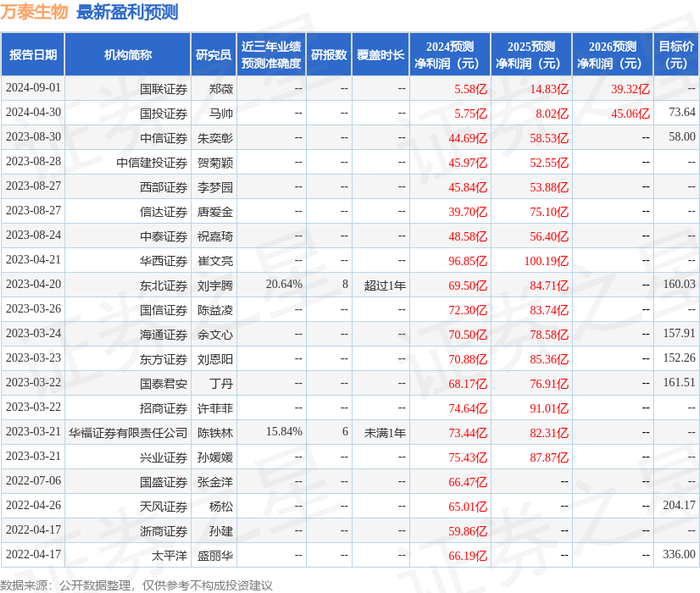Select the 覆盖时长 column header

(x=380, y=54)
